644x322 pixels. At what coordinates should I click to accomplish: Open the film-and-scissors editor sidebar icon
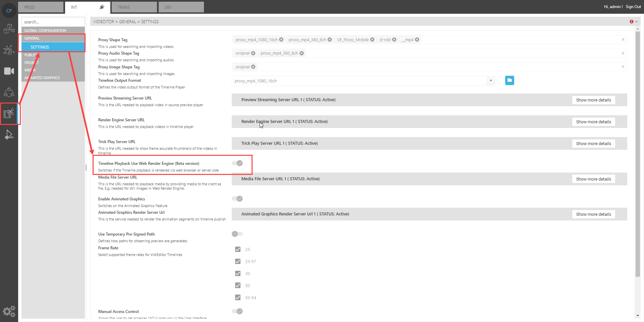9,114
